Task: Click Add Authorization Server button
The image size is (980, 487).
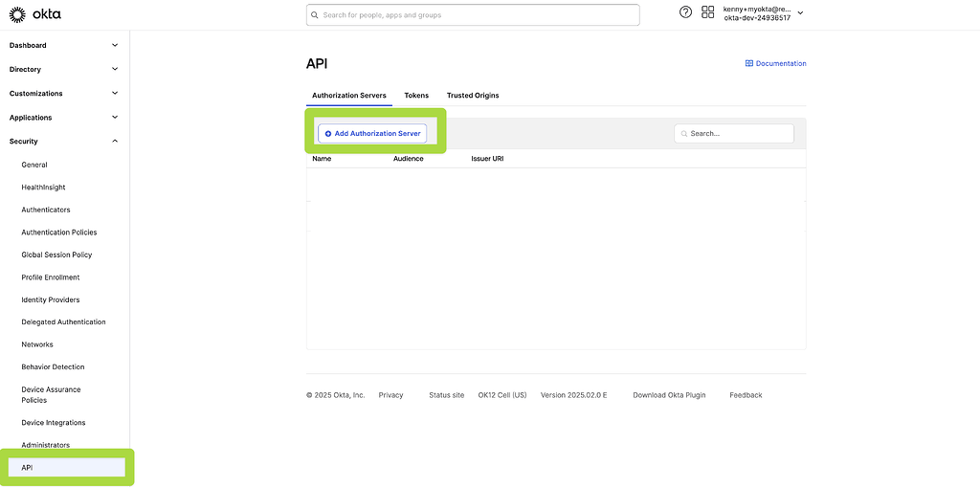Action: point(372,134)
